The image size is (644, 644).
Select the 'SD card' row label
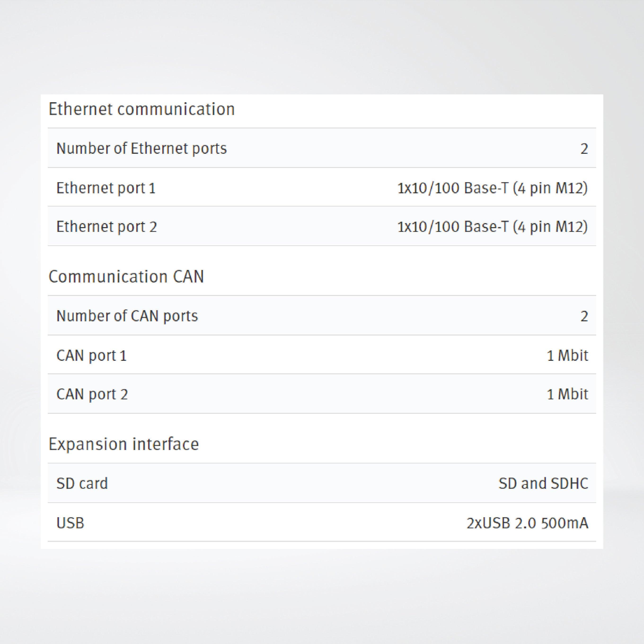pos(82,483)
